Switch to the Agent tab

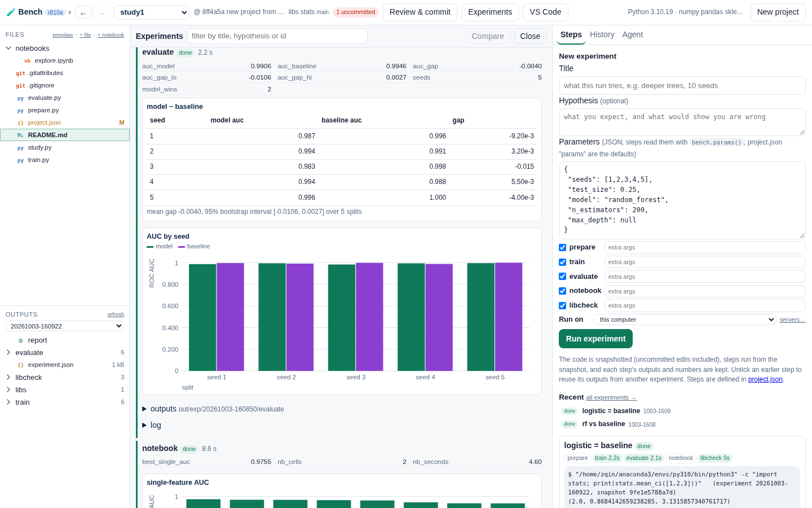[633, 34]
